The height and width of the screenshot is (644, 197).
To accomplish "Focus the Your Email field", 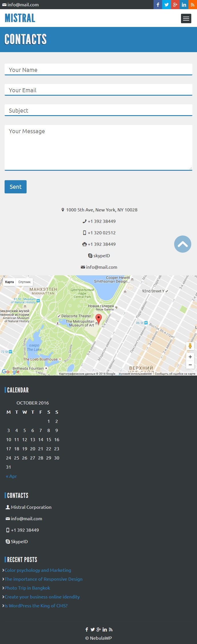I will [98, 90].
